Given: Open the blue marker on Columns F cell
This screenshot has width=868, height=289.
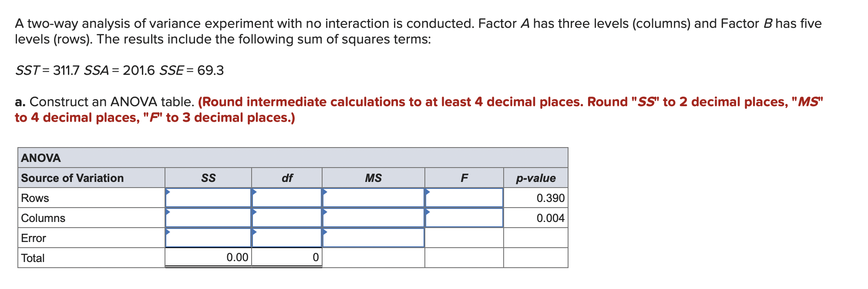Looking at the screenshot, I should 428,212.
